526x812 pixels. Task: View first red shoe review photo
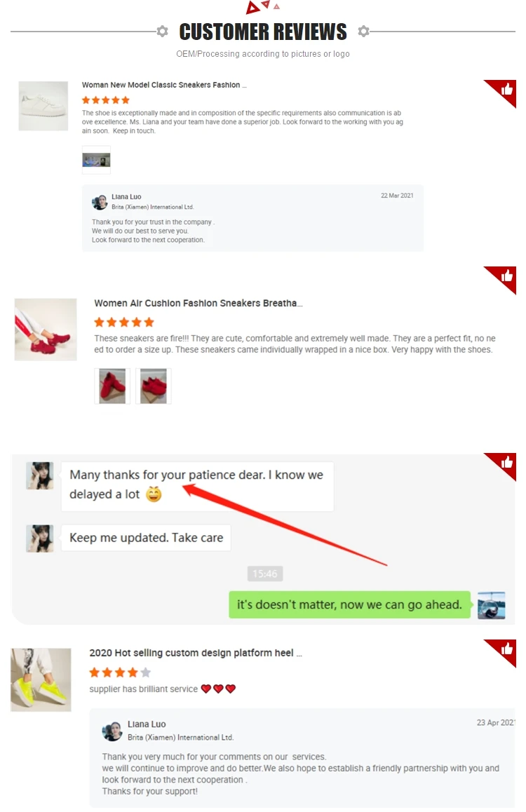tap(112, 386)
